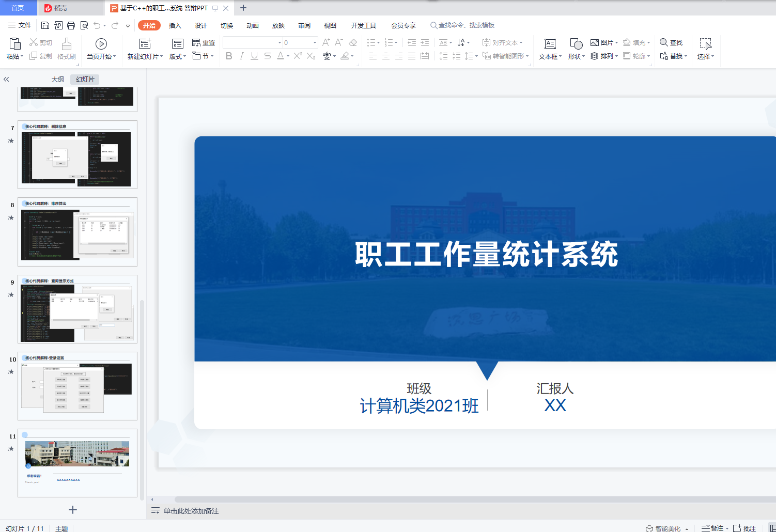This screenshot has width=776, height=532.
Task: Click the 图片 picture button
Action: click(x=604, y=42)
